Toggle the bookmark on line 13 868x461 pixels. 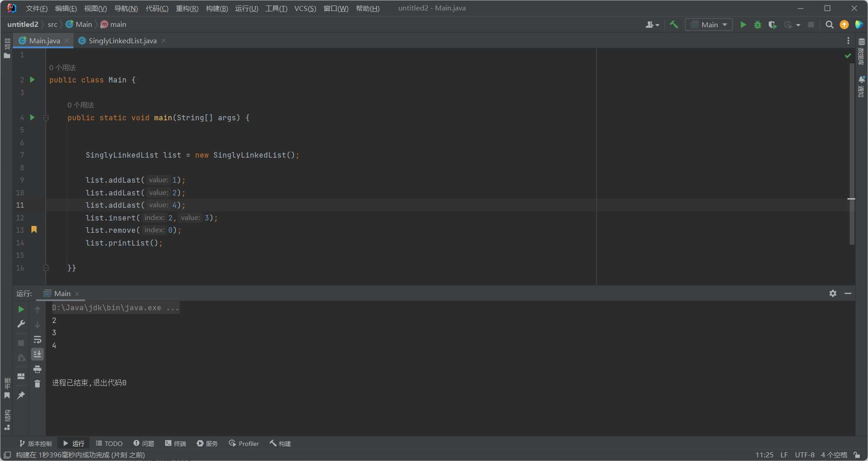pos(34,230)
